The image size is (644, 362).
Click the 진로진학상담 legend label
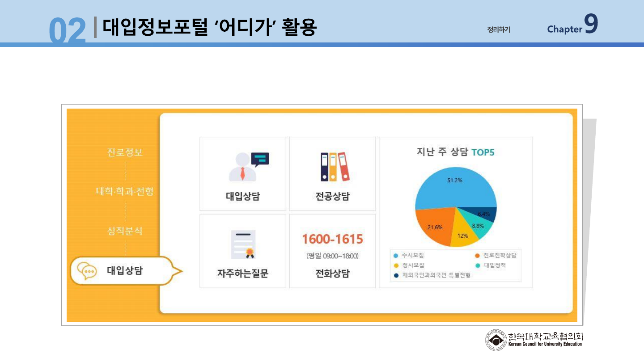click(x=500, y=256)
